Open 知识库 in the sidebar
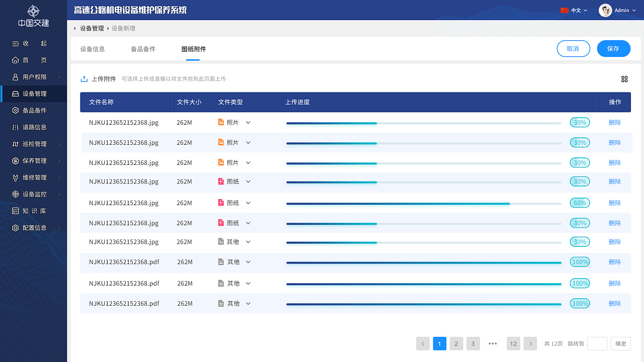Screen dimensions: 644x362 pos(34,211)
